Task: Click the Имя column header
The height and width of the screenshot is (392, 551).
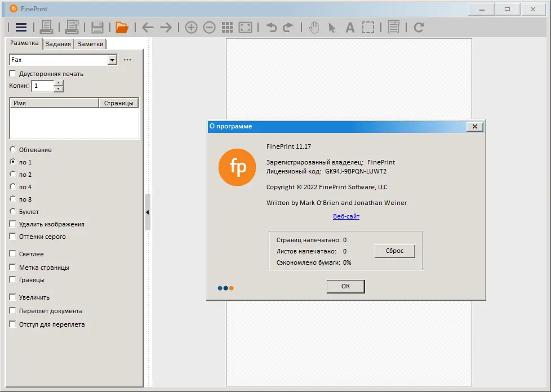Action: tap(54, 103)
